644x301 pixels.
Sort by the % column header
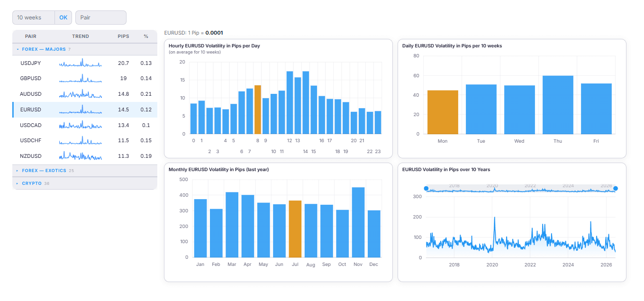click(x=146, y=36)
